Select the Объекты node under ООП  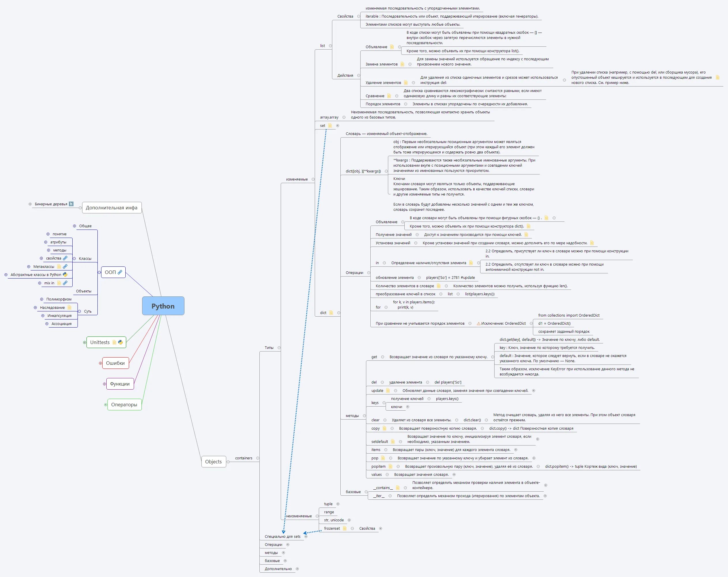point(84,291)
